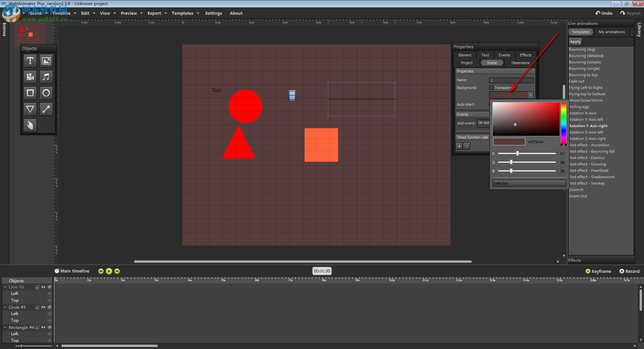Select the Video object tool
The width and height of the screenshot is (644, 349).
click(x=30, y=77)
